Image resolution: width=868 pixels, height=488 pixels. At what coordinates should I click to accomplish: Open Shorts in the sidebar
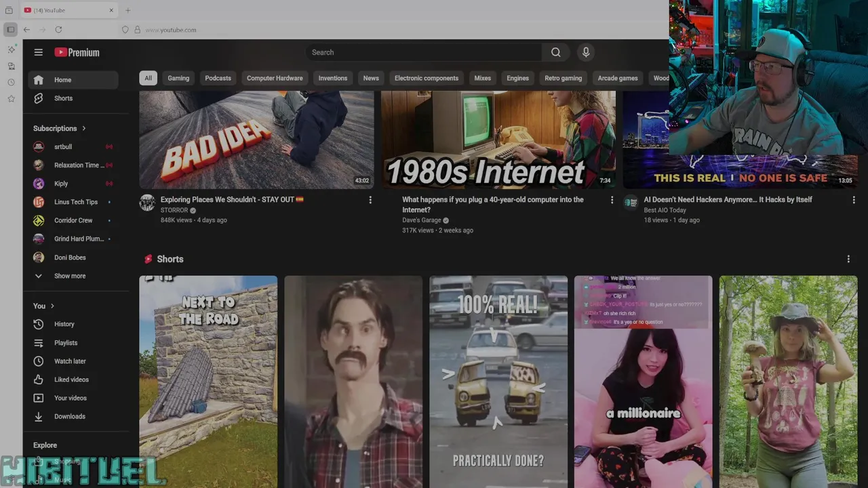(x=73, y=98)
